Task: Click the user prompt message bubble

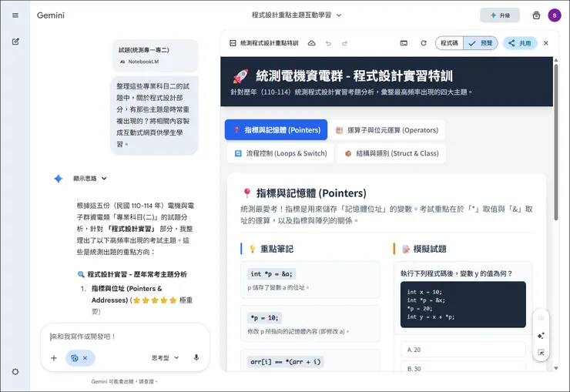Action: click(x=154, y=116)
